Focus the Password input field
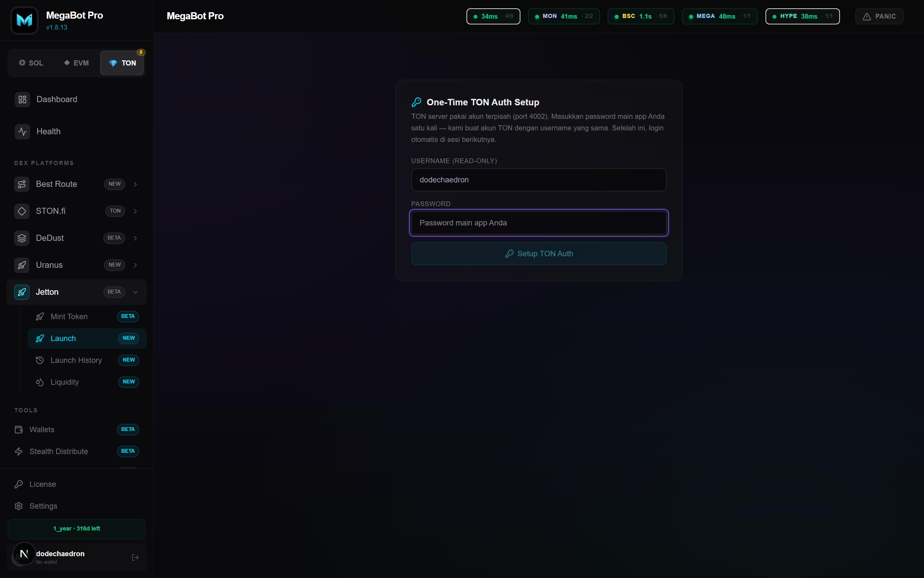The width and height of the screenshot is (924, 578). click(539, 223)
